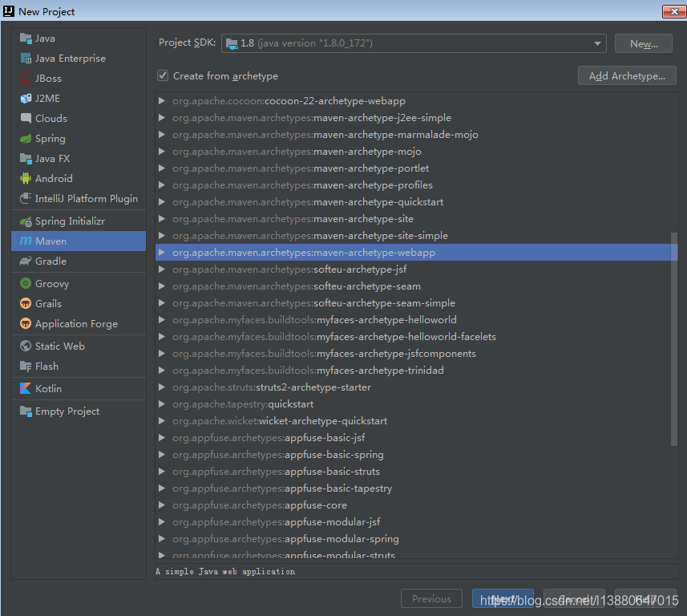Image resolution: width=687 pixels, height=616 pixels.
Task: Expand appfuse-basic-spring node
Action: pos(162,455)
